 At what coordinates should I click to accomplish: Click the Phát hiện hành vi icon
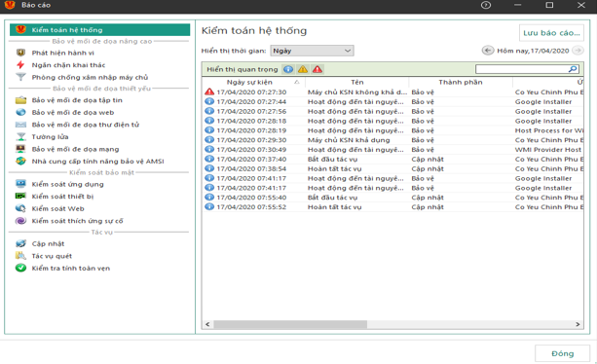coord(20,53)
